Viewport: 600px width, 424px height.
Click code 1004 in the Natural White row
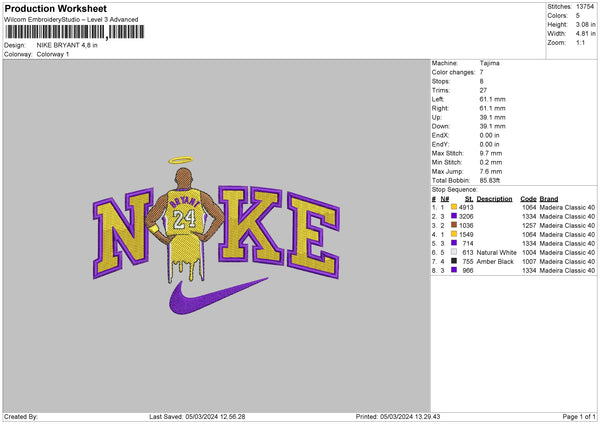click(529, 252)
